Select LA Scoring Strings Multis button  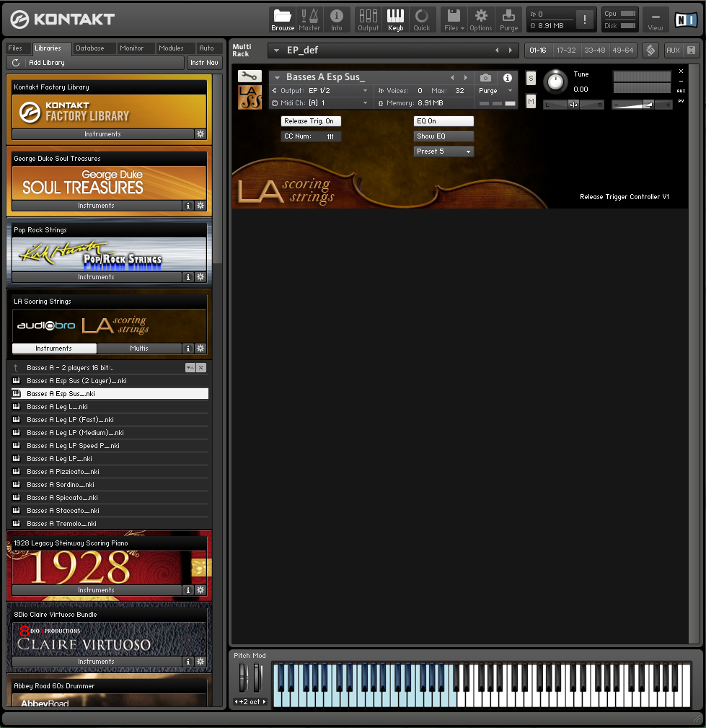click(x=139, y=348)
